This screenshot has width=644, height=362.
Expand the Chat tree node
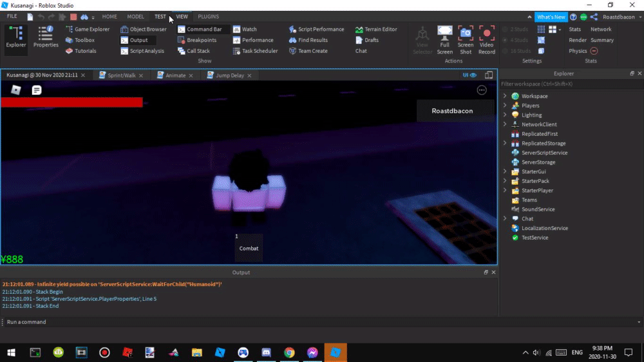[x=505, y=218]
